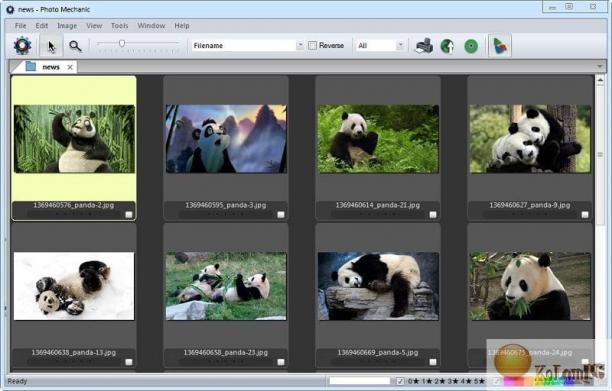This screenshot has width=612, height=391.
Task: Click filename 1369460627_panda-9.jpg
Action: 530,205
